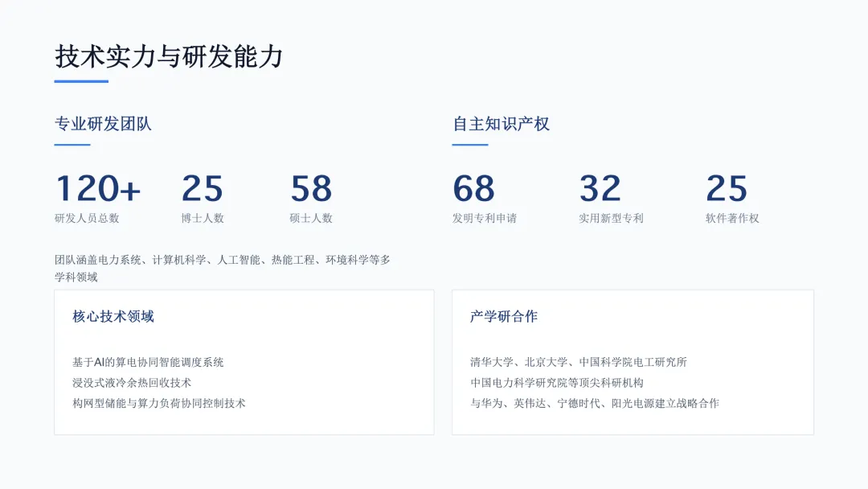Click the 清华大学、北京大学 partnership line
Screen dimensions: 868x489
tap(579, 362)
